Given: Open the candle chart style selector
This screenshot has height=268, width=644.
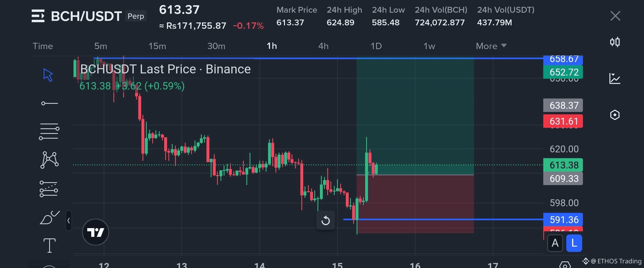Looking at the screenshot, I should [x=615, y=42].
